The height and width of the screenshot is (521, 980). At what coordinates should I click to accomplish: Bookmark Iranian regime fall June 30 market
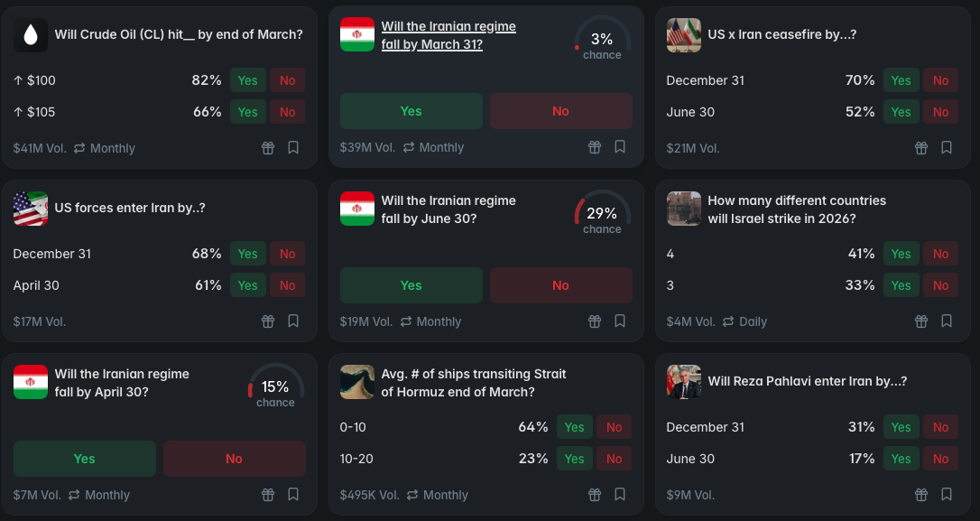pos(620,321)
